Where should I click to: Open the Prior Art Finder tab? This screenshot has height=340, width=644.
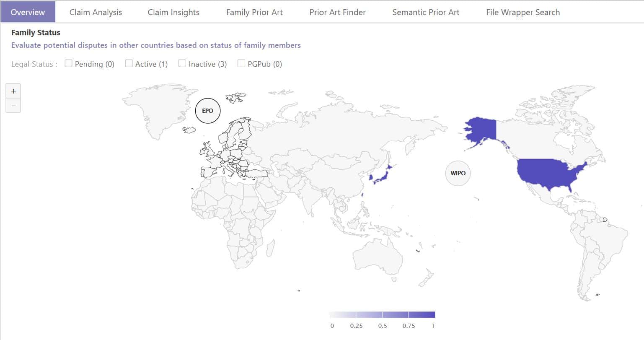337,12
